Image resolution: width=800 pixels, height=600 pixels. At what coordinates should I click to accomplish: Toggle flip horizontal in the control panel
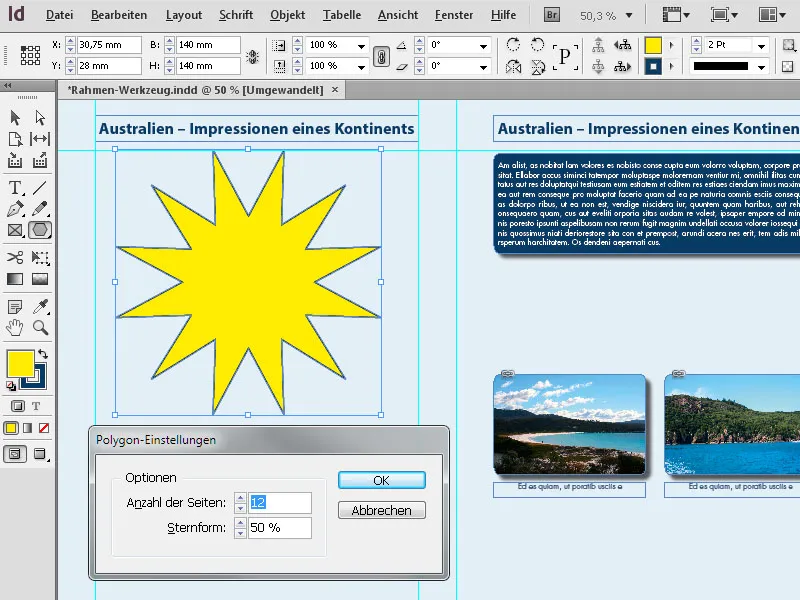pos(514,66)
